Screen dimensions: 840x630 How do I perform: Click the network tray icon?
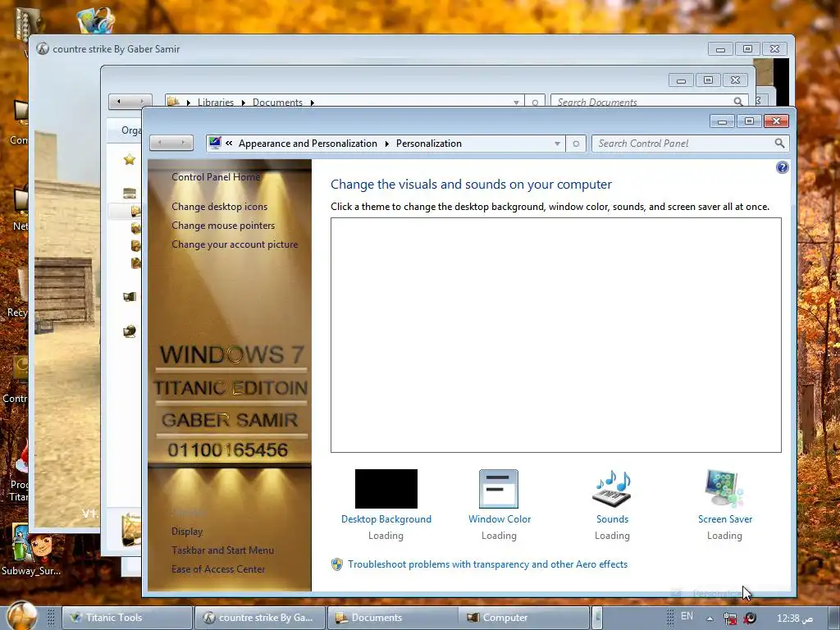pyautogui.click(x=729, y=619)
